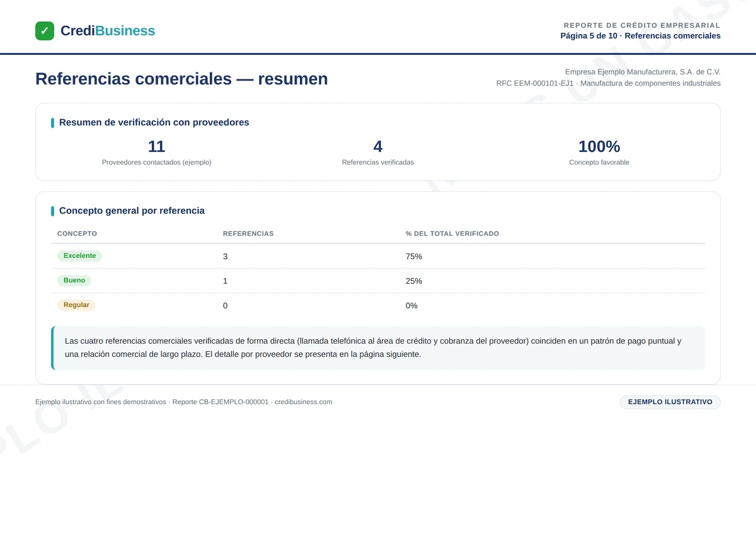Screen dimensions: 756x553
Task: Click the references count 1 in Bueno row
Action: [x=226, y=281]
